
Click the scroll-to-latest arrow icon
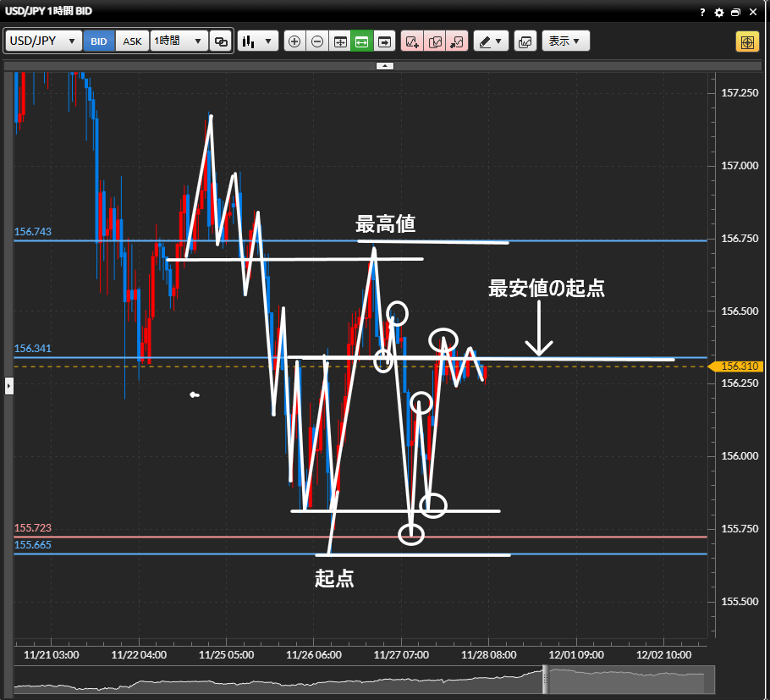click(x=385, y=41)
